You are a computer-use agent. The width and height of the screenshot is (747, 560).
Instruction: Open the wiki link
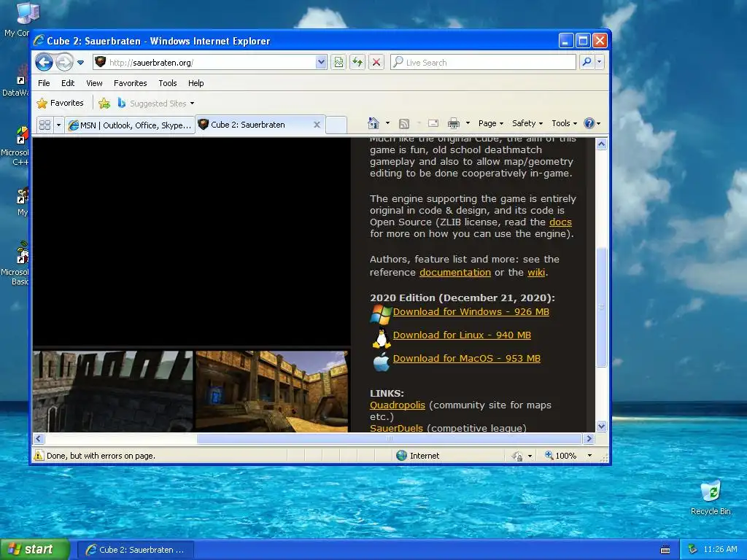(536, 273)
